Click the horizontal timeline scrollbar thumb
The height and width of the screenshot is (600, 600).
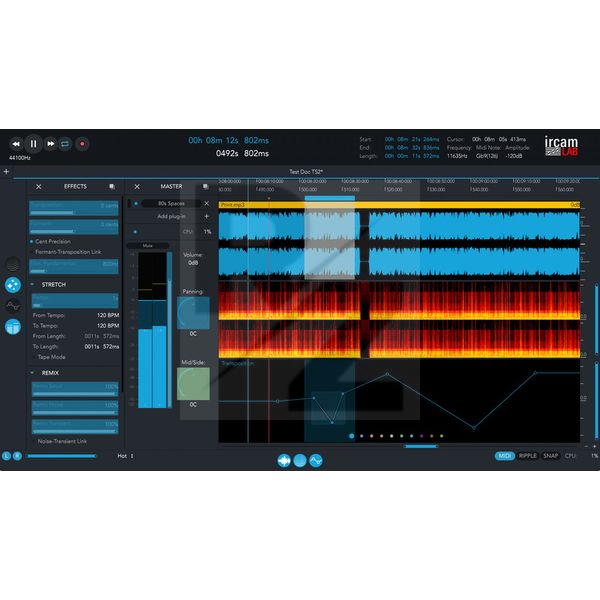click(421, 446)
